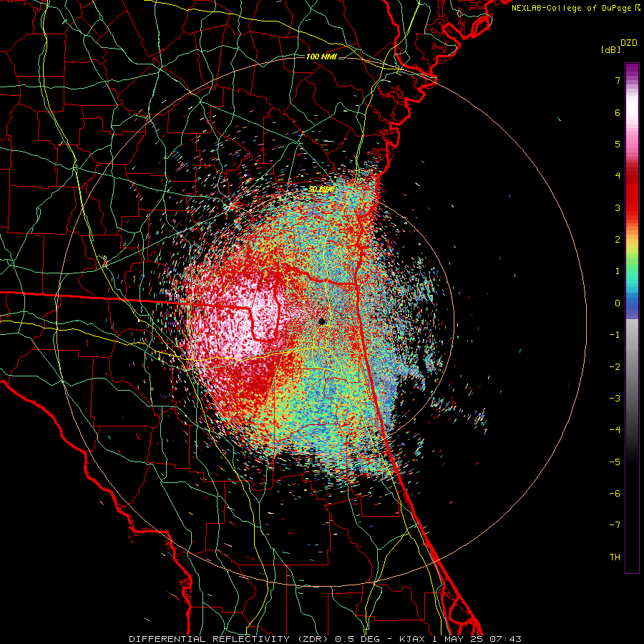Click the black radar site dot at center
Image resolution: width=644 pixels, height=644 pixels.
pos(322,321)
